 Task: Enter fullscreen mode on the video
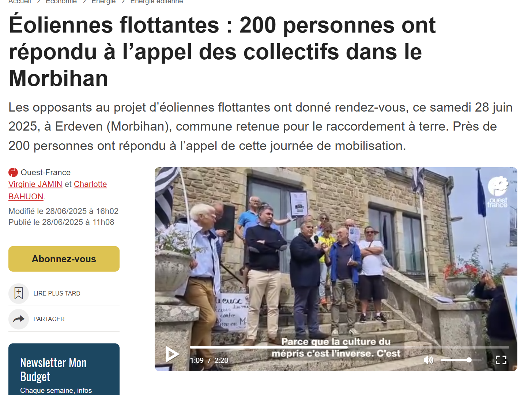501,360
